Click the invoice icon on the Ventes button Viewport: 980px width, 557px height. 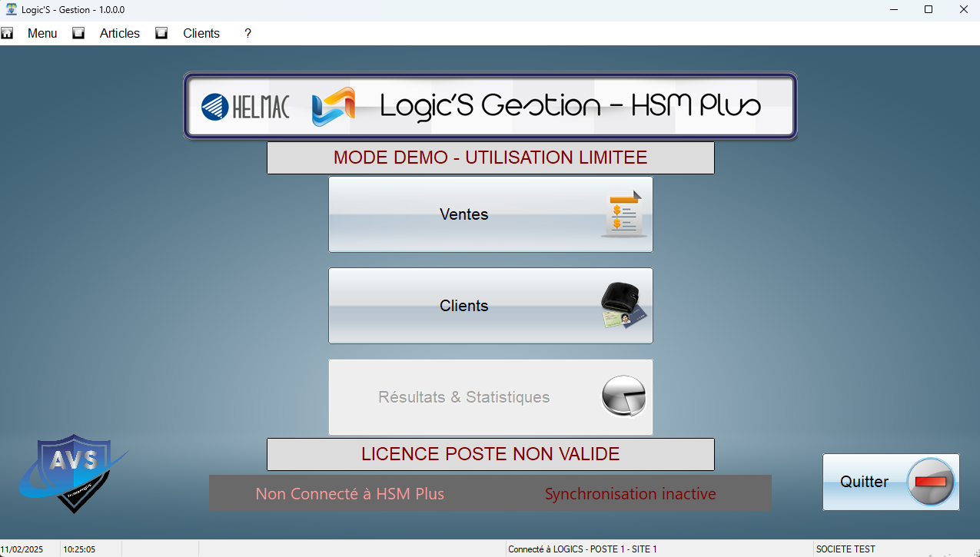point(623,214)
